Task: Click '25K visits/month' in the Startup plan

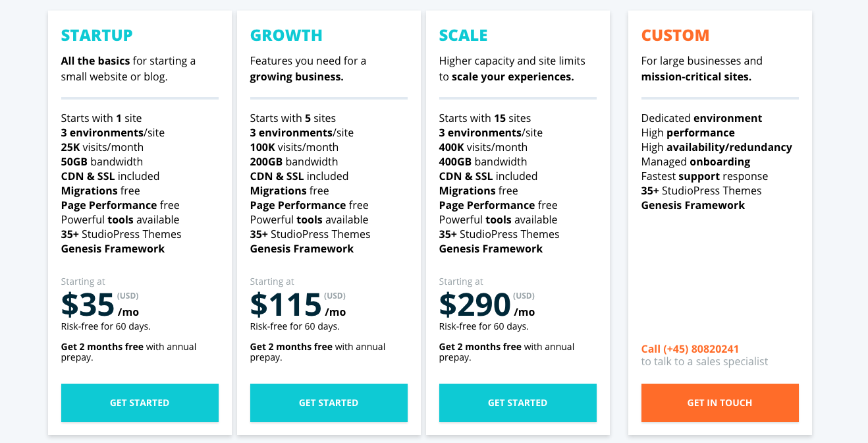Action: pyautogui.click(x=102, y=147)
